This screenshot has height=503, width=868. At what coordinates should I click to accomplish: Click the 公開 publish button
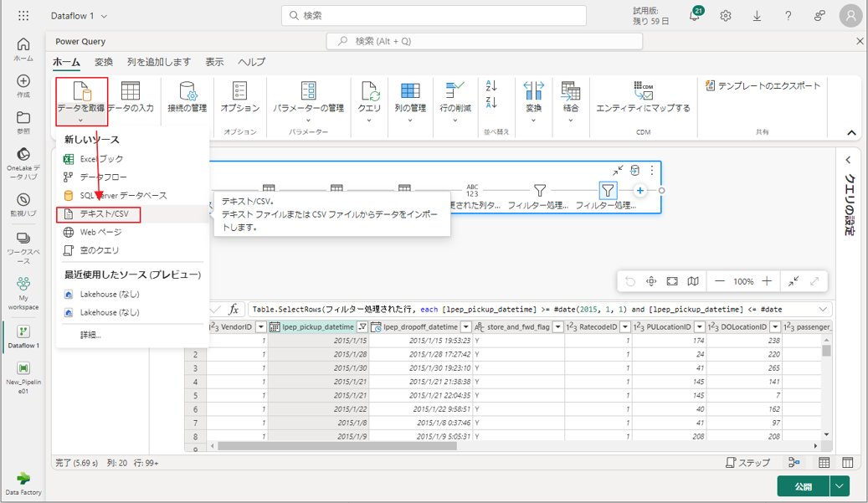(803, 486)
